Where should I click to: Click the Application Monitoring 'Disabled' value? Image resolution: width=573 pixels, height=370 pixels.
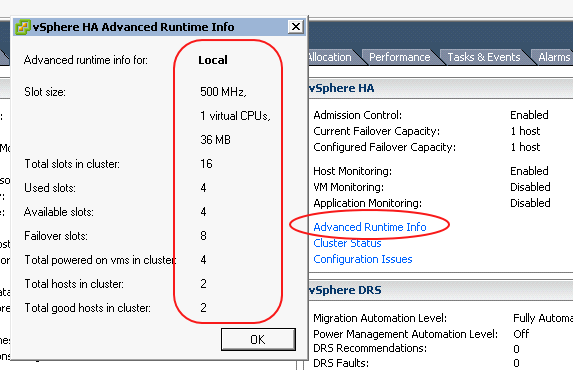click(x=530, y=203)
